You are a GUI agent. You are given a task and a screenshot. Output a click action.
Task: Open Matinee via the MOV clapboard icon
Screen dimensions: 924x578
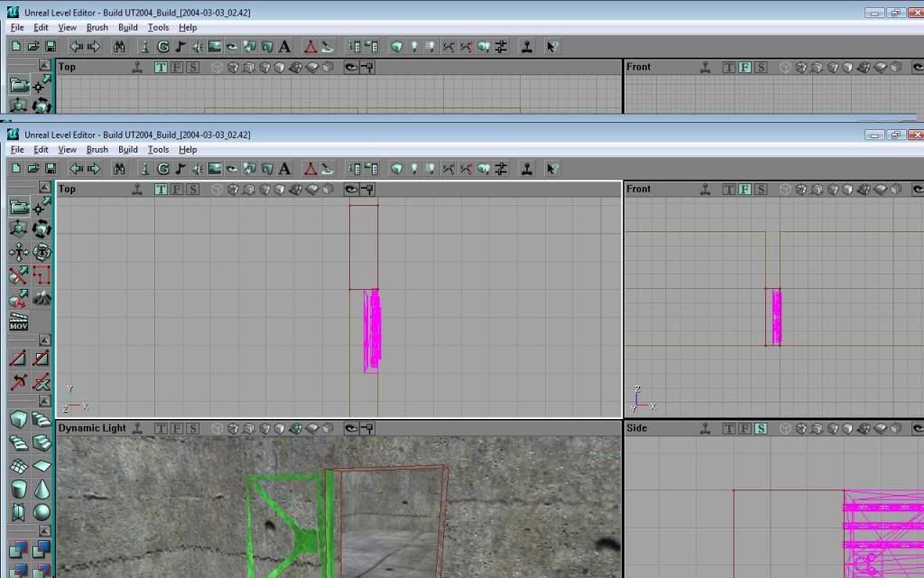[x=18, y=322]
